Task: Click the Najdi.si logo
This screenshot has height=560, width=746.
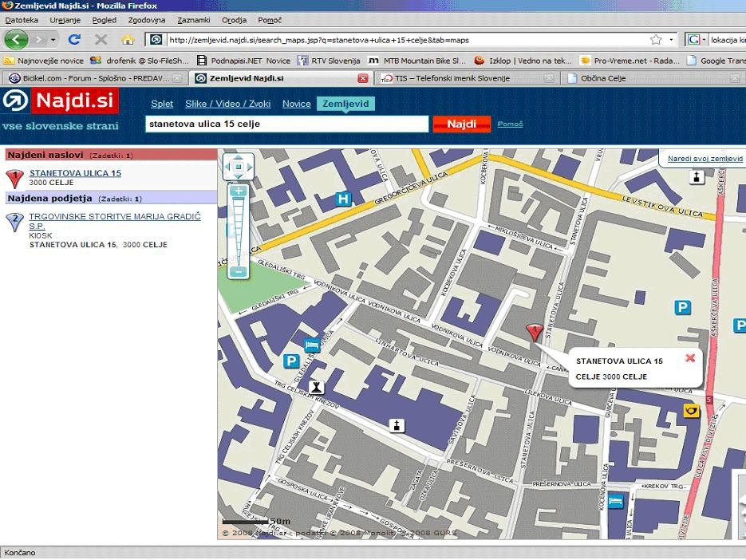Action: click(60, 101)
